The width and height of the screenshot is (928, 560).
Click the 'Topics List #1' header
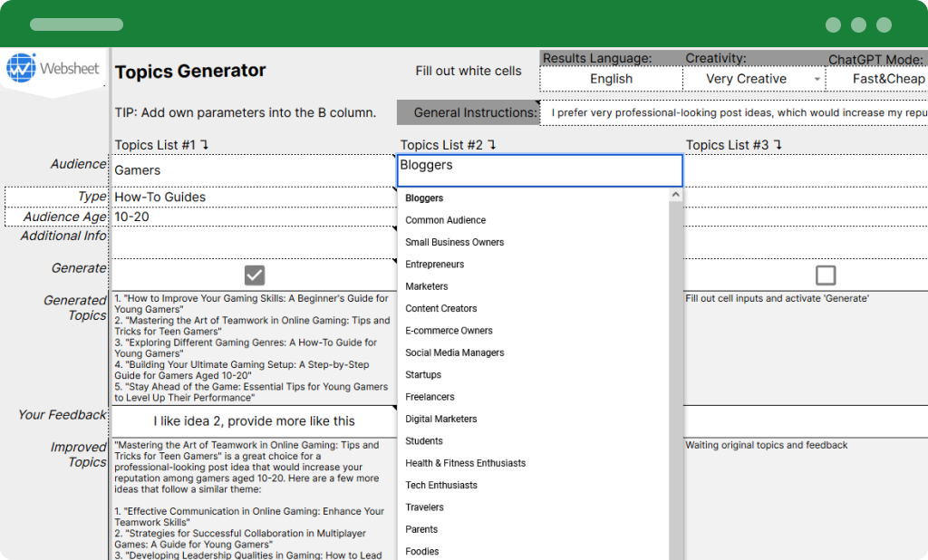click(x=161, y=145)
